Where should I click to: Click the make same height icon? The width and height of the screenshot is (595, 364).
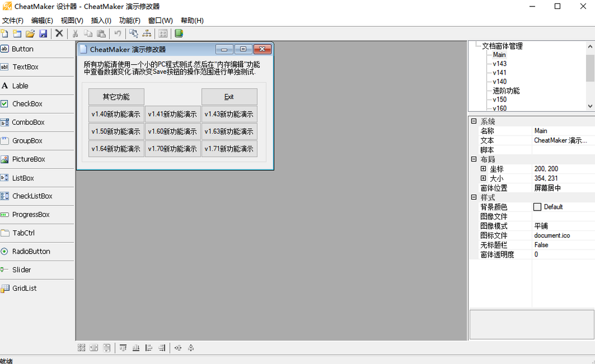click(x=107, y=348)
